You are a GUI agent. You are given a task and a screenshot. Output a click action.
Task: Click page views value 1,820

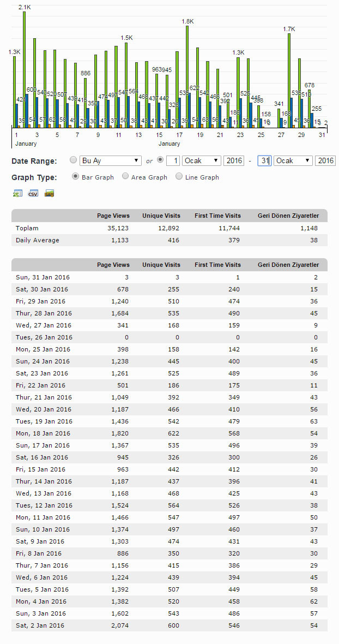tap(120, 433)
